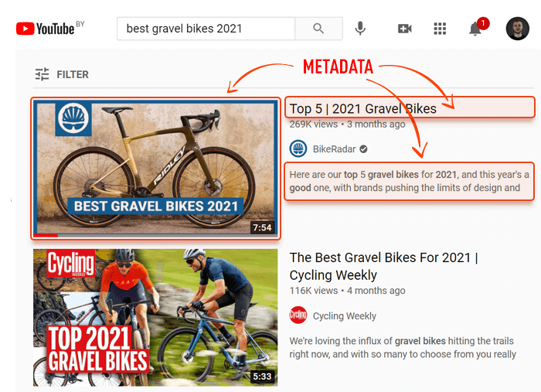The height and width of the screenshot is (392, 541).
Task: Visit the BikeRadar channel name link
Action: click(334, 149)
